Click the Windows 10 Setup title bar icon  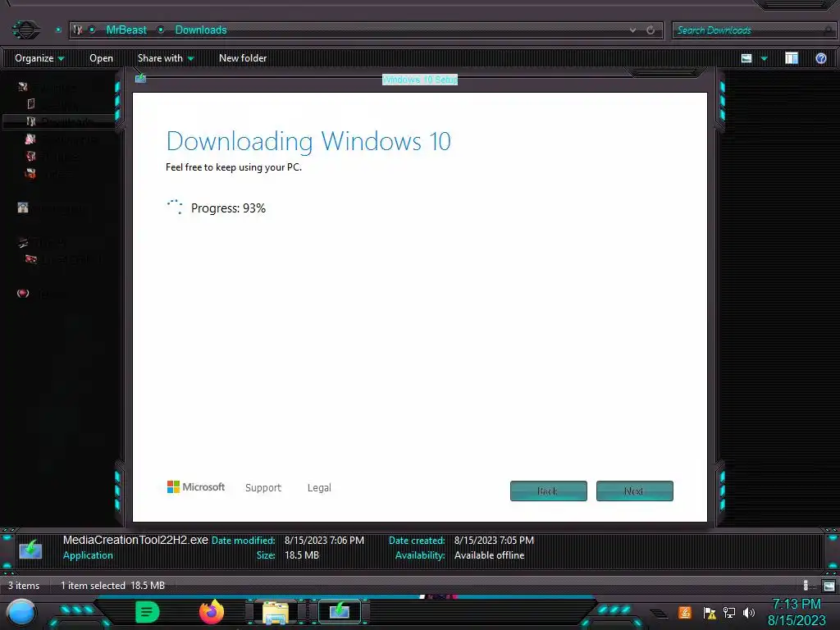click(140, 79)
